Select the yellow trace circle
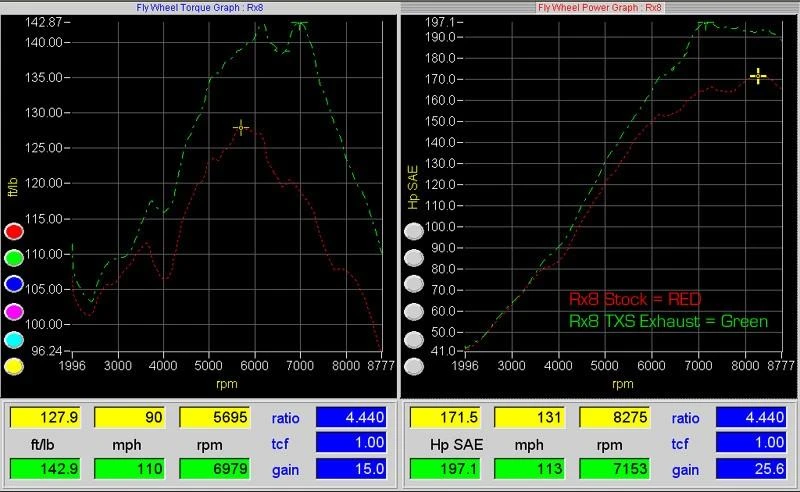Screen dimensions: 800x492 [x=15, y=367]
